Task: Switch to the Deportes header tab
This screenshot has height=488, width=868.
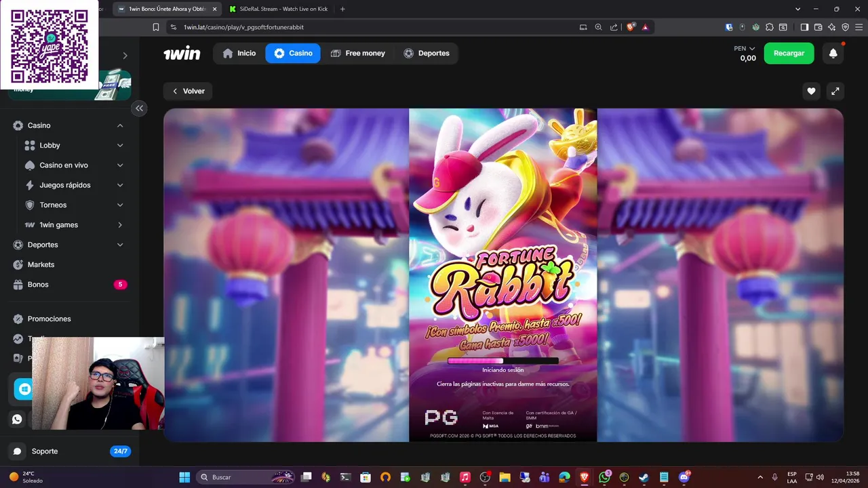Action: click(427, 54)
